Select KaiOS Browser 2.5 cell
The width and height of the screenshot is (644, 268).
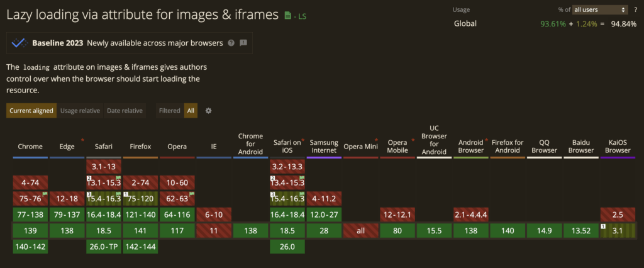[618, 214]
